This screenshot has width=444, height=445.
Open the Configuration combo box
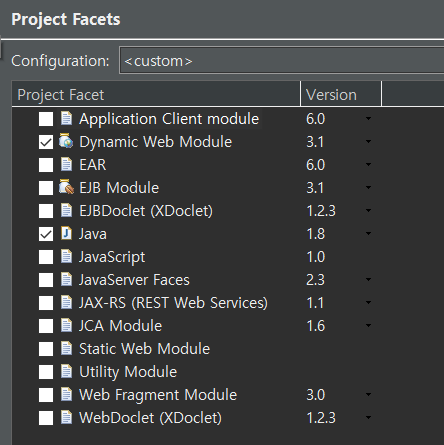point(282,61)
